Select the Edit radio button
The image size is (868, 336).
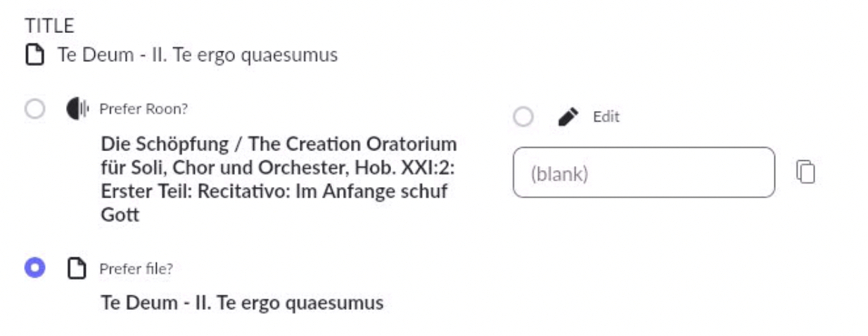coord(523,117)
